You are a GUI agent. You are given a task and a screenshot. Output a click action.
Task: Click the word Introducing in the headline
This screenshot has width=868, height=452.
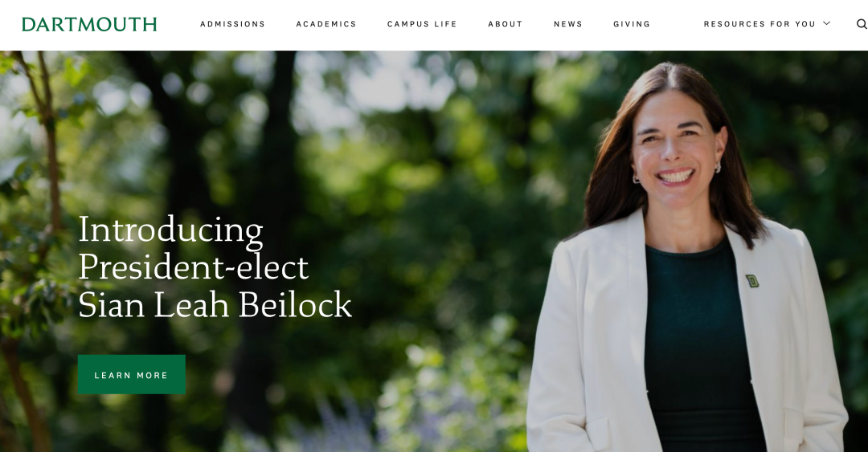[170, 230]
